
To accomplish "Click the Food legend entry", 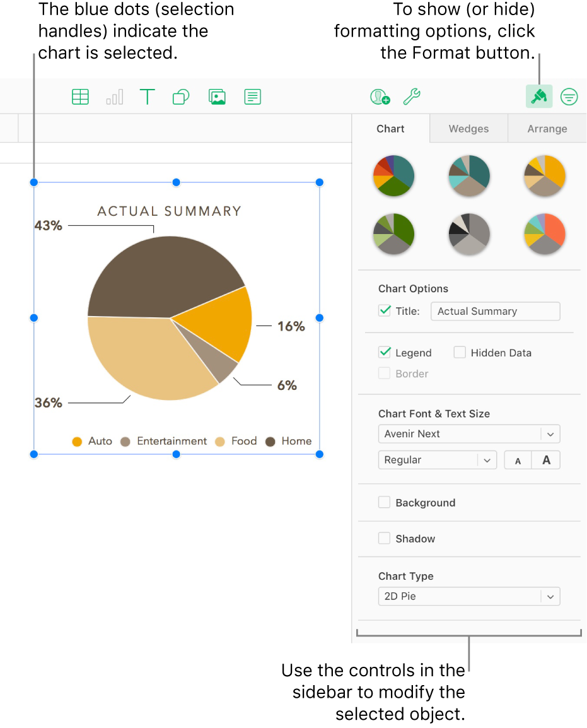I will tap(236, 441).
